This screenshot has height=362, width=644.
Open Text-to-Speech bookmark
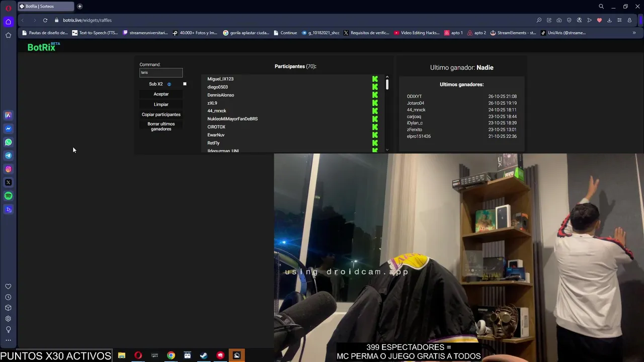tap(95, 33)
